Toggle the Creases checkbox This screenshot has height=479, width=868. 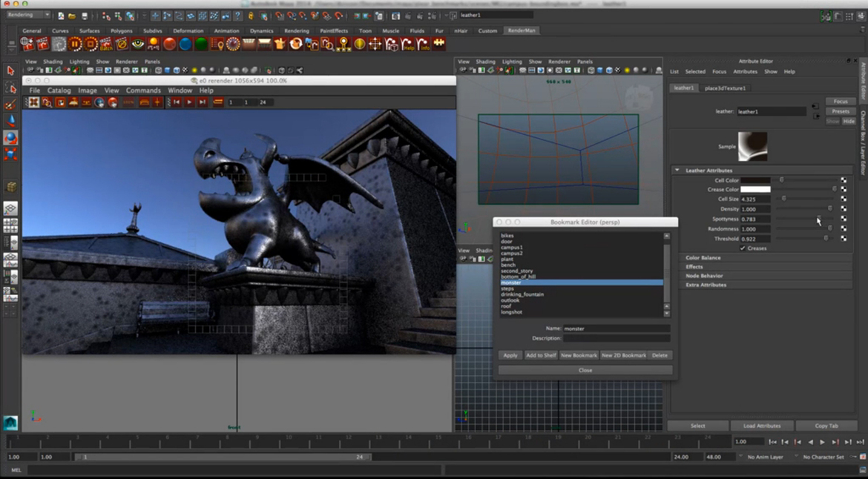click(743, 248)
